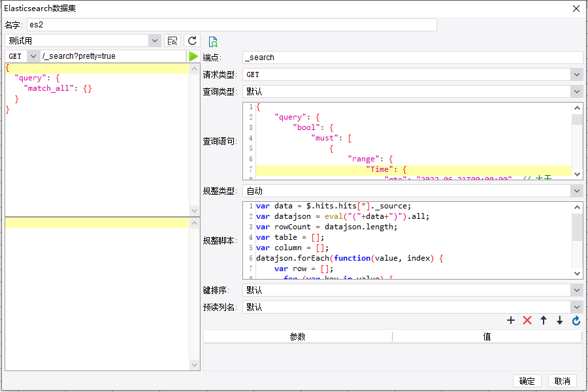The image size is (588, 392).
Task: Click the edit data connection icon
Action: click(x=172, y=41)
